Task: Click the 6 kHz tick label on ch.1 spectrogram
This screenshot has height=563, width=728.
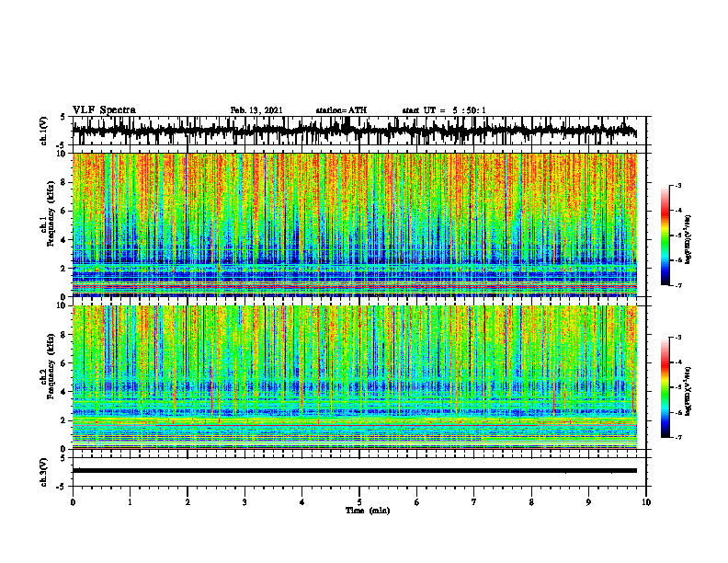Action: 64,212
